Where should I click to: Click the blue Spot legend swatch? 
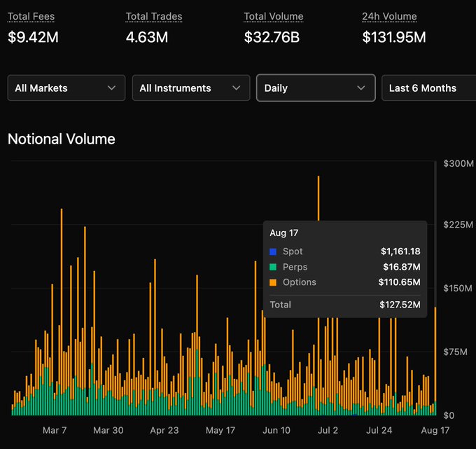tap(273, 251)
